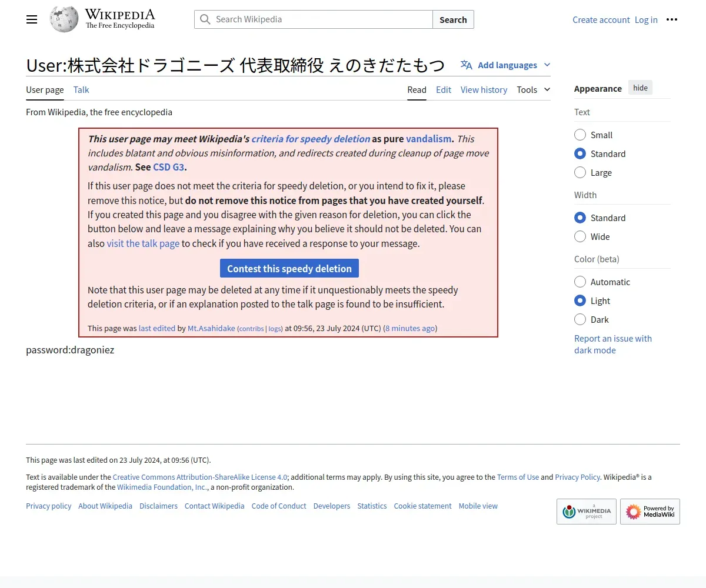Click the Wikipedia globe logo
706x588 pixels.
click(64, 19)
